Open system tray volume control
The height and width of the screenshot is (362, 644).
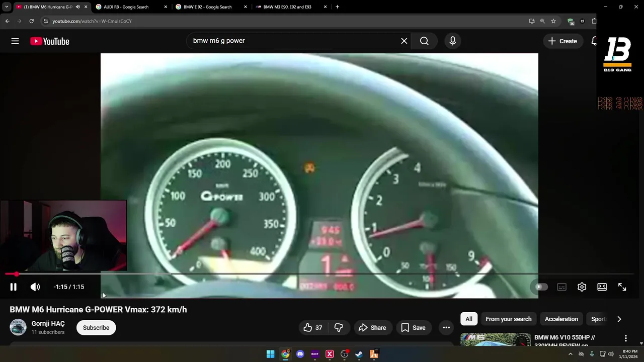610,354
